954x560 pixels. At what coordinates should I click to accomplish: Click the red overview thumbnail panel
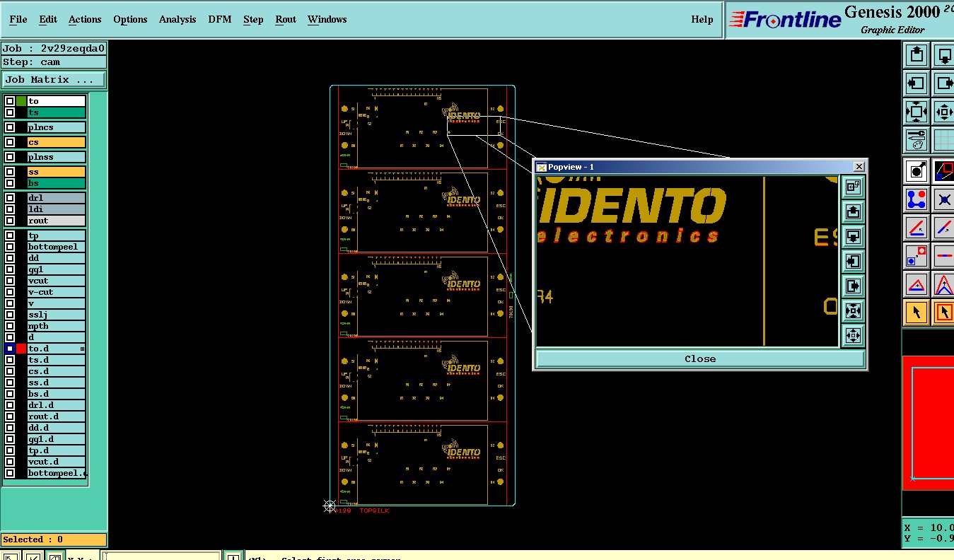tap(928, 423)
